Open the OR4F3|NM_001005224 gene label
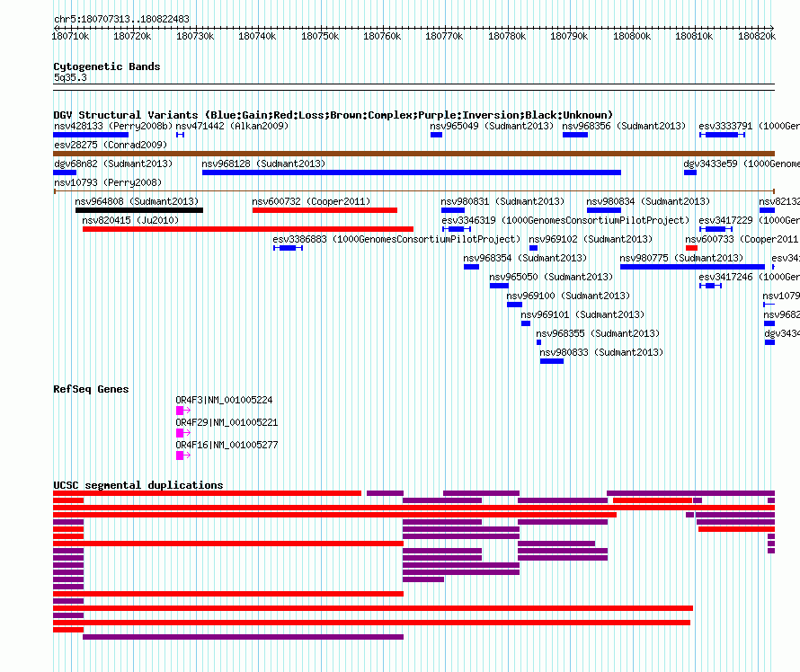Viewport: 800px width, 672px height. point(224,401)
